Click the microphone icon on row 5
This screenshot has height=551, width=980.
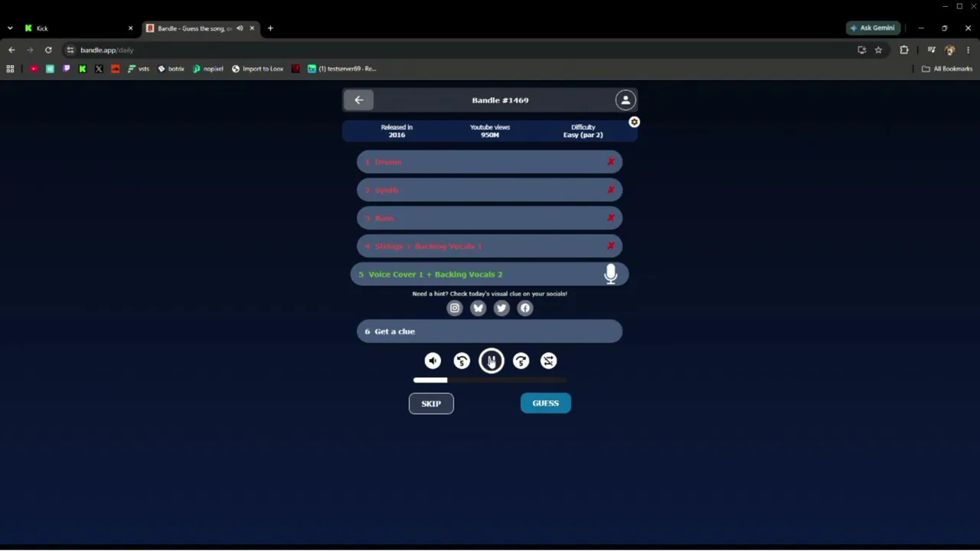pyautogui.click(x=611, y=274)
